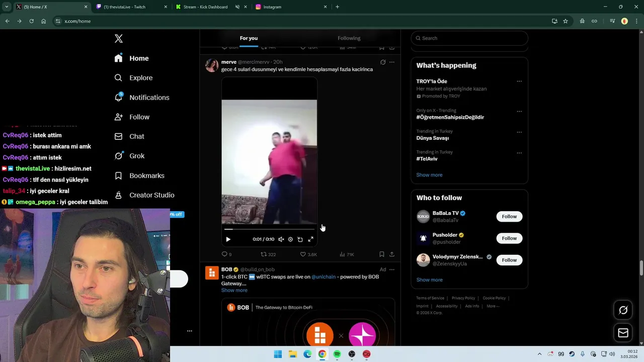Screen dimensions: 644x362
Task: Open options for the #TelAviv trend
Action: 519,153
